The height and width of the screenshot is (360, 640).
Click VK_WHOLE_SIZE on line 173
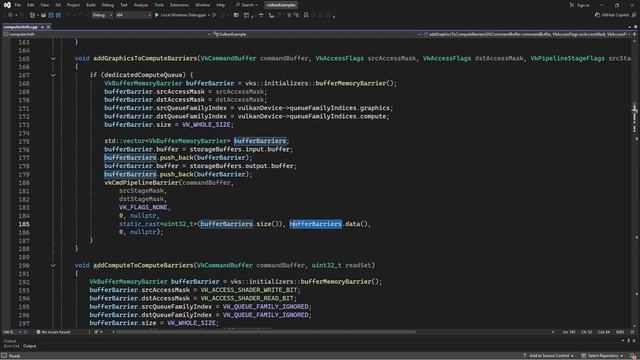pyautogui.click(x=206, y=124)
